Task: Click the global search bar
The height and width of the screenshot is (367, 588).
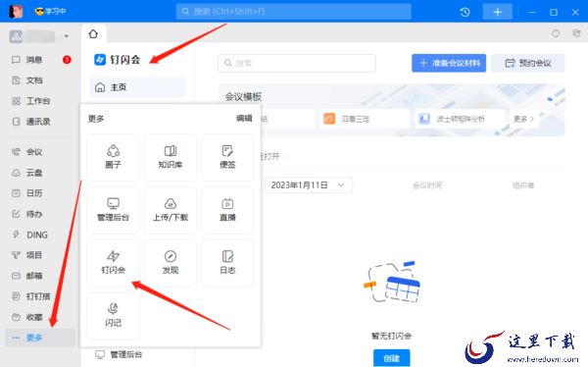Action: 294,12
